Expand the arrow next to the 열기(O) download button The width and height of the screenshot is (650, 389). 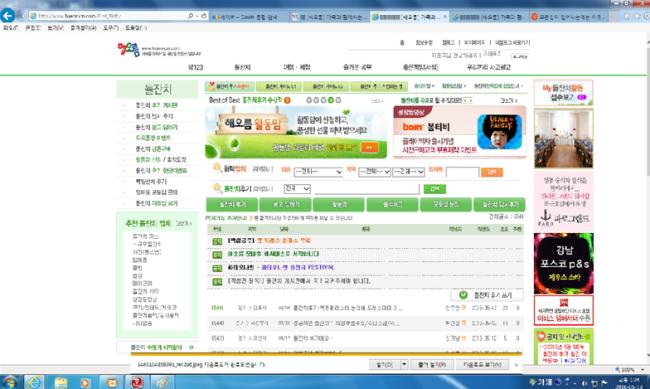404,365
